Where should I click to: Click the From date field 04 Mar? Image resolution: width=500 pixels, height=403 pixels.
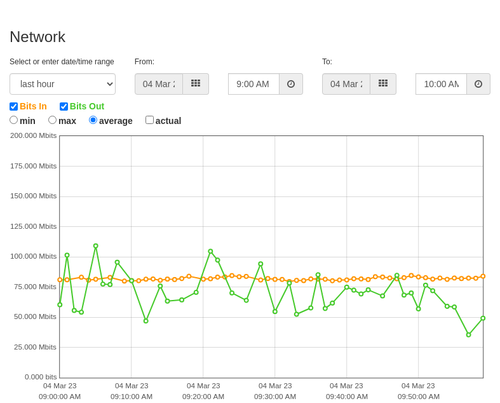tap(159, 84)
